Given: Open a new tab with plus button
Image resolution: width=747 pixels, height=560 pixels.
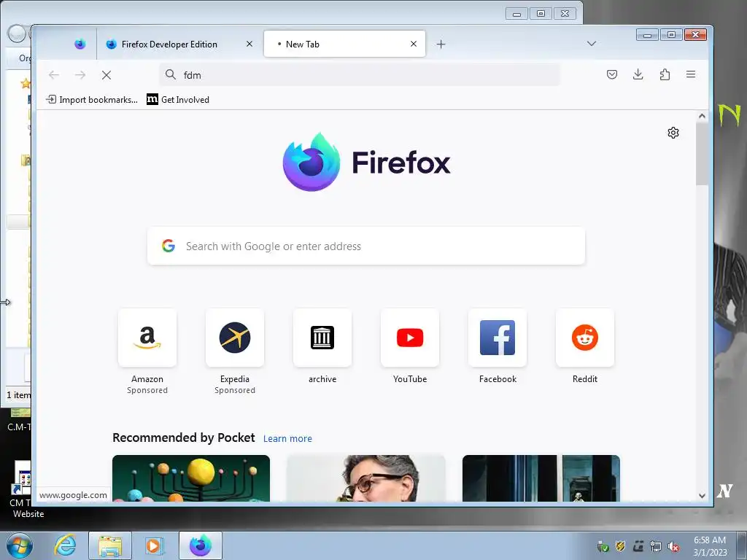Looking at the screenshot, I should click(441, 44).
